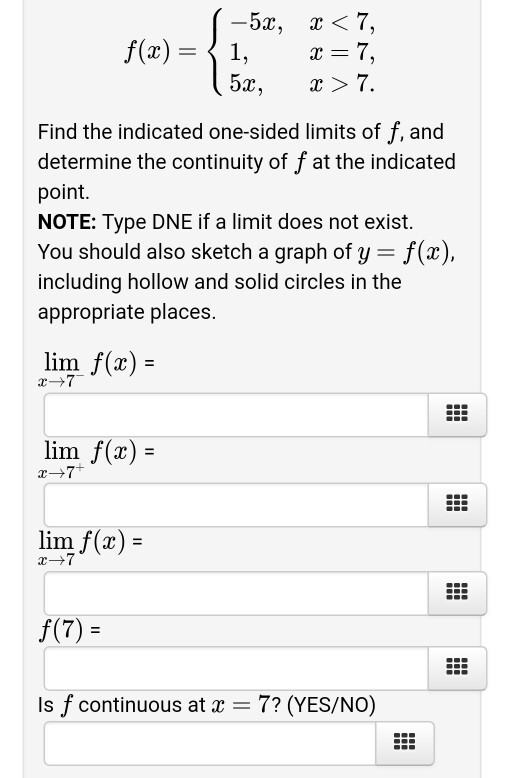This screenshot has width=522, height=778.
Task: Focus the f(7) answer field
Action: coord(236,668)
